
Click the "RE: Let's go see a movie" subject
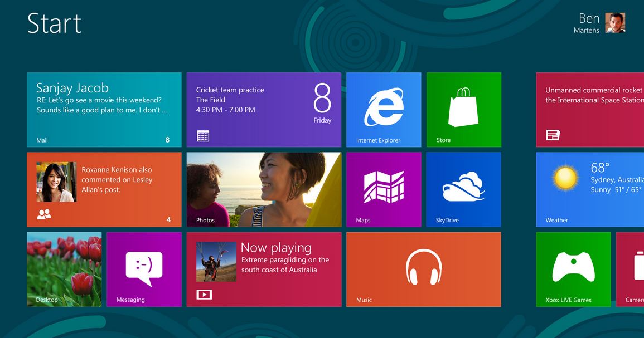point(99,100)
